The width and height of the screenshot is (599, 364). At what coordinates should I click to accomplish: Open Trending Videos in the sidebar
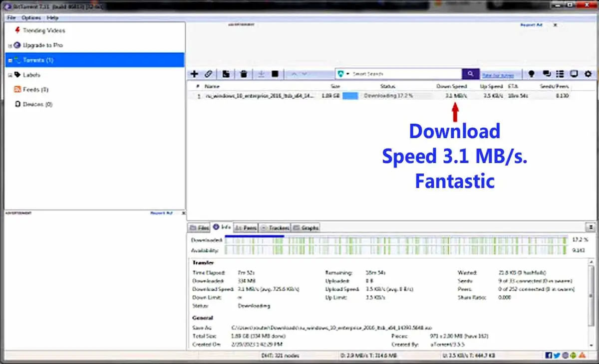(44, 30)
